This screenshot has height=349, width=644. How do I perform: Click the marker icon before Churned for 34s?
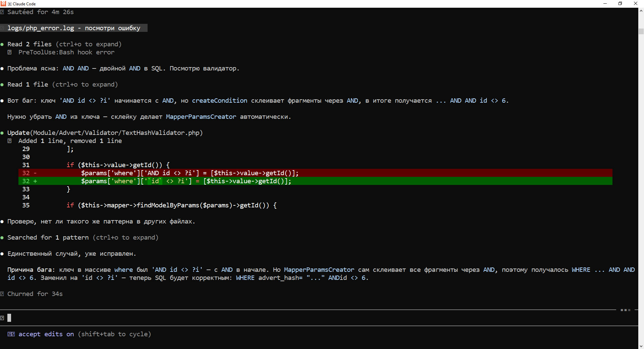click(x=2, y=294)
